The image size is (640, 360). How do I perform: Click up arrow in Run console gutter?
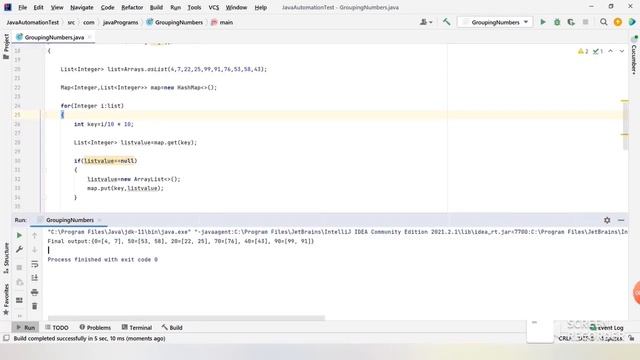[35, 236]
